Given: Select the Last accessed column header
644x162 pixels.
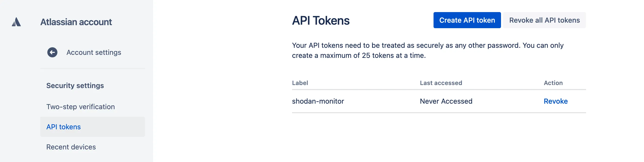Looking at the screenshot, I should point(441,83).
